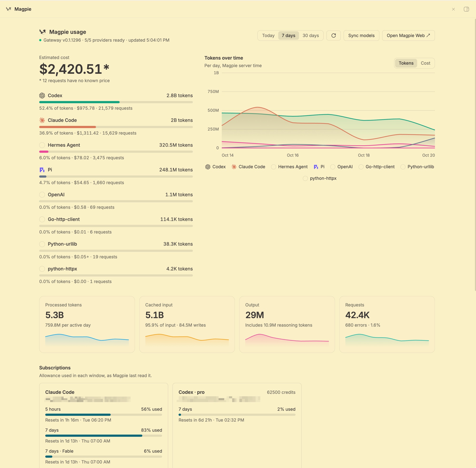
Task: Click "62500 credits" on Codex pro card
Action: point(281,392)
